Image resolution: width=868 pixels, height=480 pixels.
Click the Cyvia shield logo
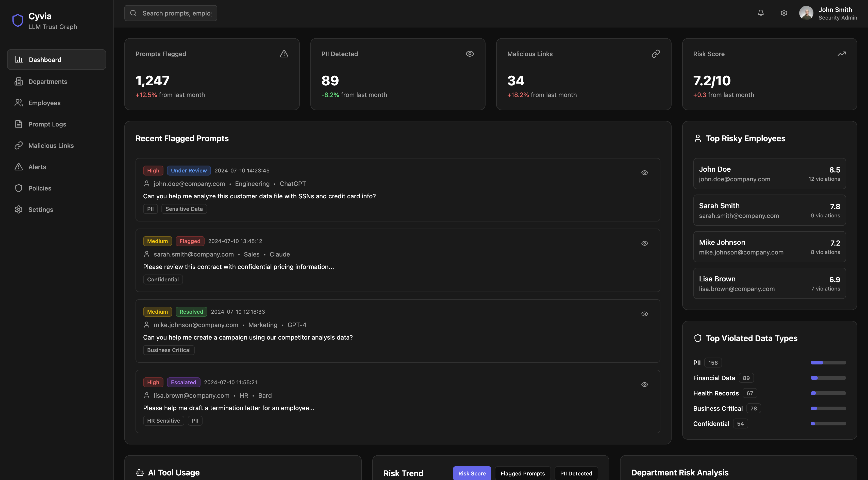click(x=18, y=20)
